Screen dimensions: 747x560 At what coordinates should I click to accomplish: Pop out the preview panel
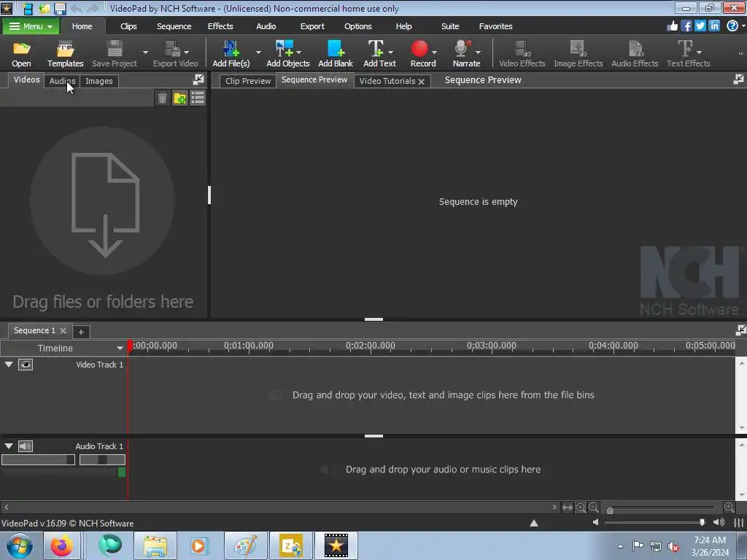click(x=738, y=79)
